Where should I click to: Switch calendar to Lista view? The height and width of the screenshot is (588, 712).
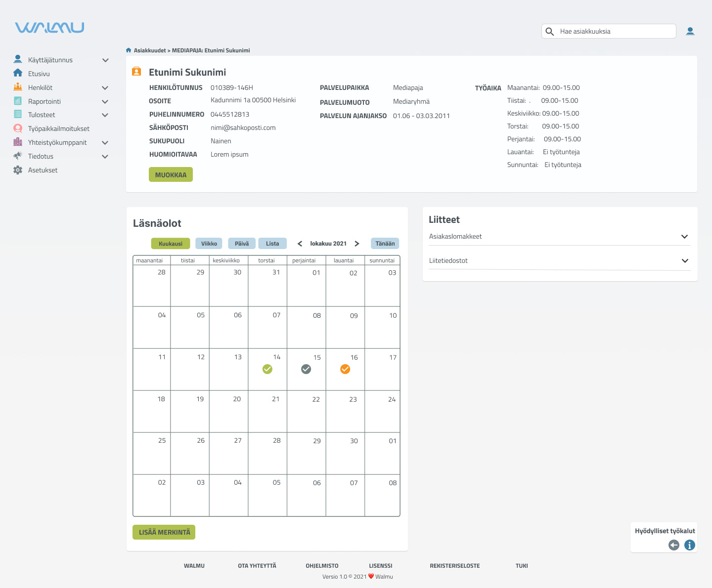[272, 244]
